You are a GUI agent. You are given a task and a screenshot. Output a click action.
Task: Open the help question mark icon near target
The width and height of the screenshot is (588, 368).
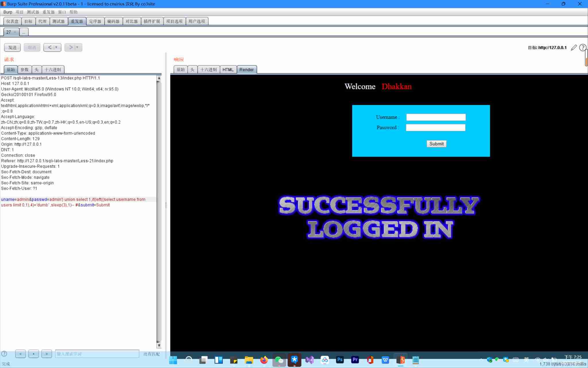pos(582,48)
